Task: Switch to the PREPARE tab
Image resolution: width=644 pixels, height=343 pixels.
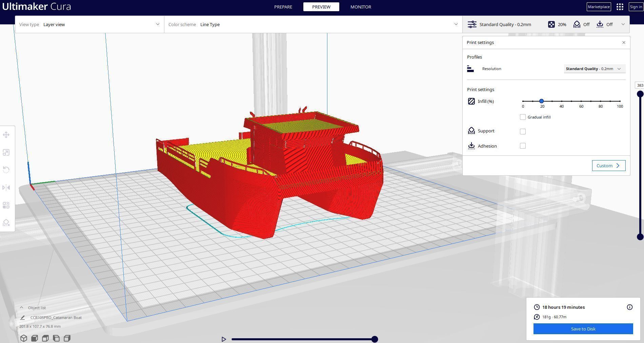Action: point(283,7)
